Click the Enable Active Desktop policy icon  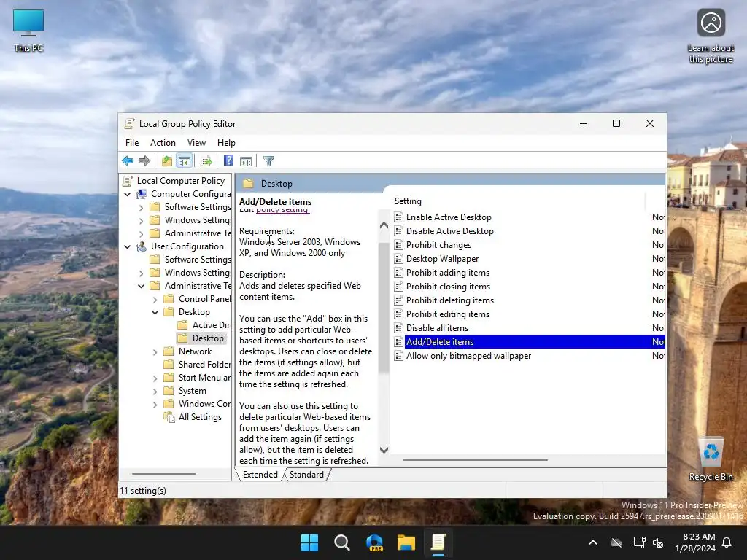click(399, 217)
